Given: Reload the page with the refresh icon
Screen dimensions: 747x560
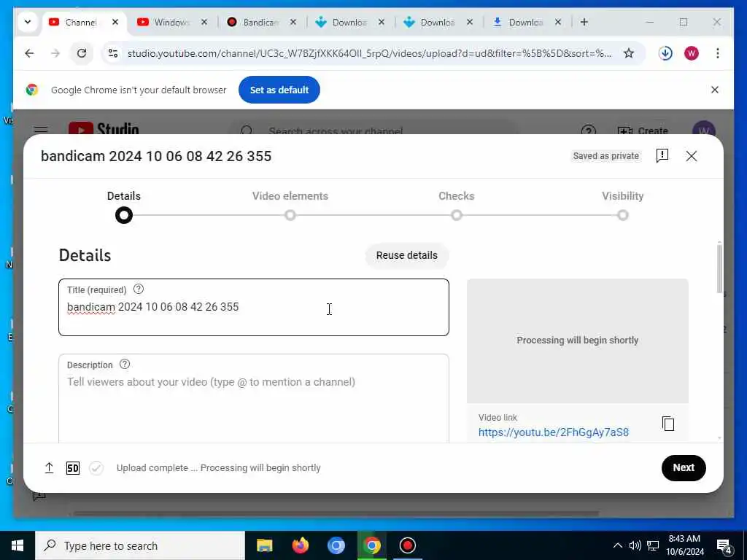Looking at the screenshot, I should point(82,53).
